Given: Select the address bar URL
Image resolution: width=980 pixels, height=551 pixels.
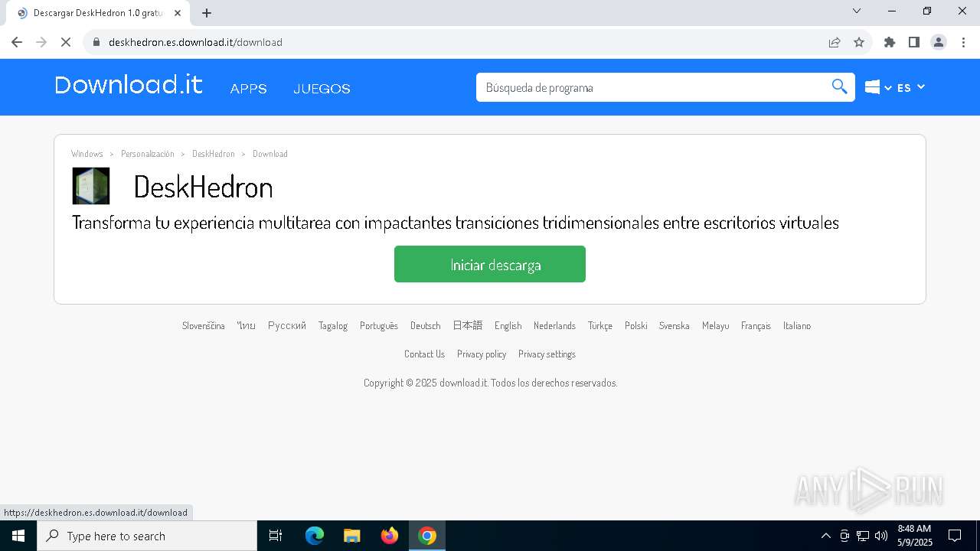Looking at the screenshot, I should pos(195,42).
